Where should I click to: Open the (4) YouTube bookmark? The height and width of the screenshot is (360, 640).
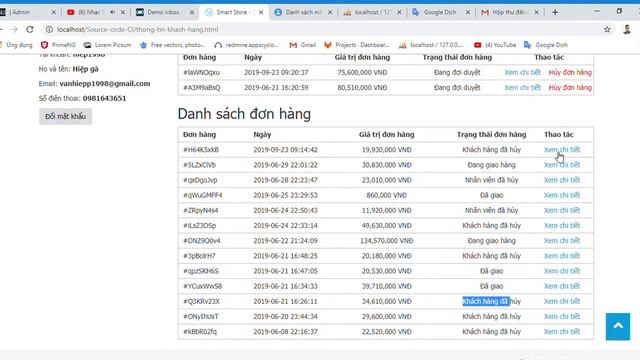(495, 45)
